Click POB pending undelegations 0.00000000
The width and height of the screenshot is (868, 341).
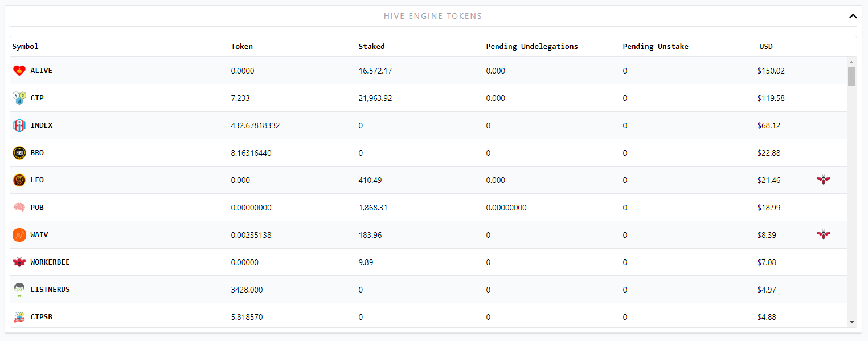[x=506, y=208]
